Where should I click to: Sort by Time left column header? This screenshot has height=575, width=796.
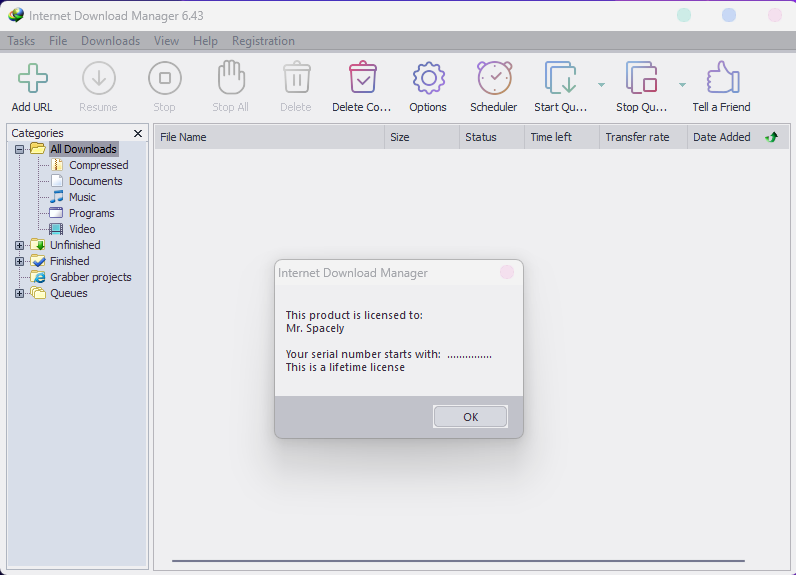[562, 137]
